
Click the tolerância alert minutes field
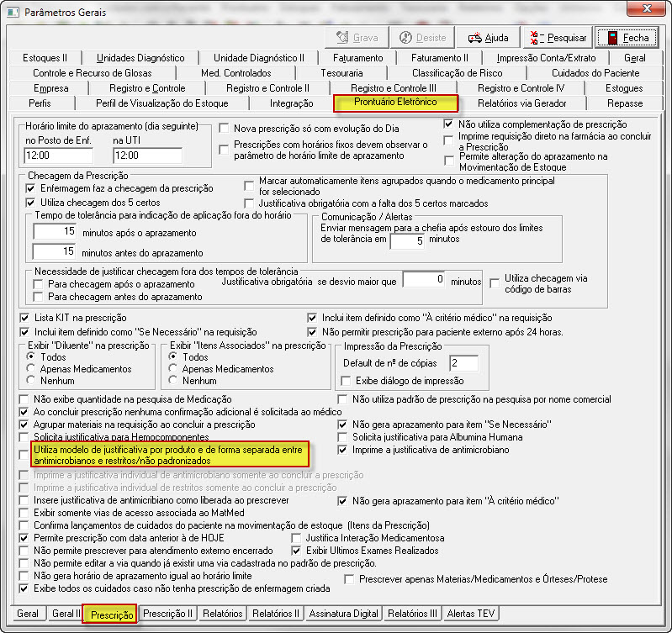(407, 241)
